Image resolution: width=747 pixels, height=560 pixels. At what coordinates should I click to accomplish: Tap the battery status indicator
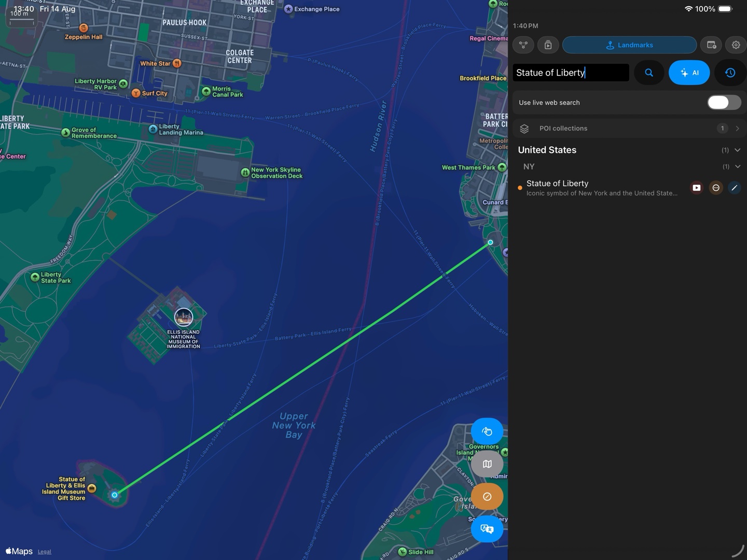(x=725, y=9)
